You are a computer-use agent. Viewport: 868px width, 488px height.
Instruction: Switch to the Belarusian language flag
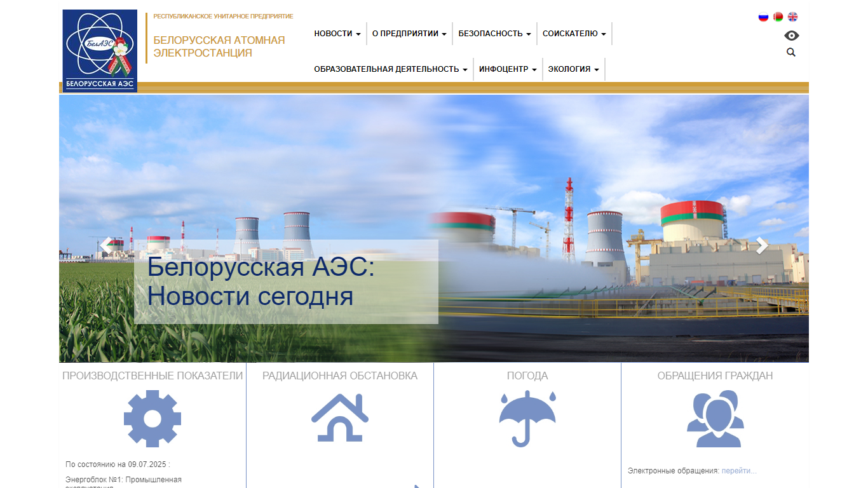coord(778,17)
